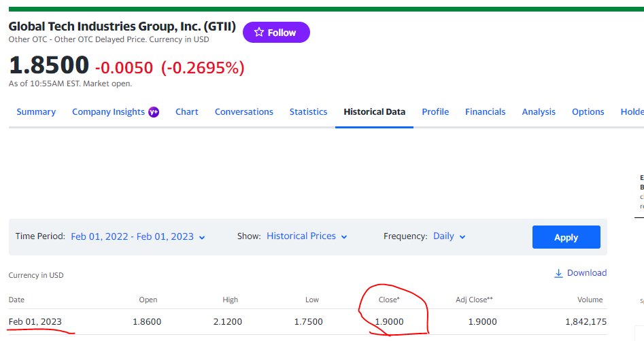644x341 pixels.
Task: Click the price change -0.0050 value
Action: pos(124,68)
